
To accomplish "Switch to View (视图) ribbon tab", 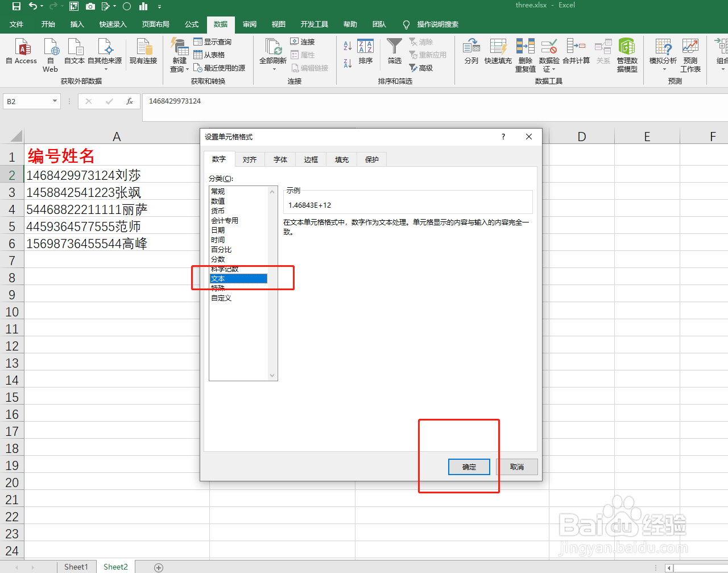I will pyautogui.click(x=279, y=24).
